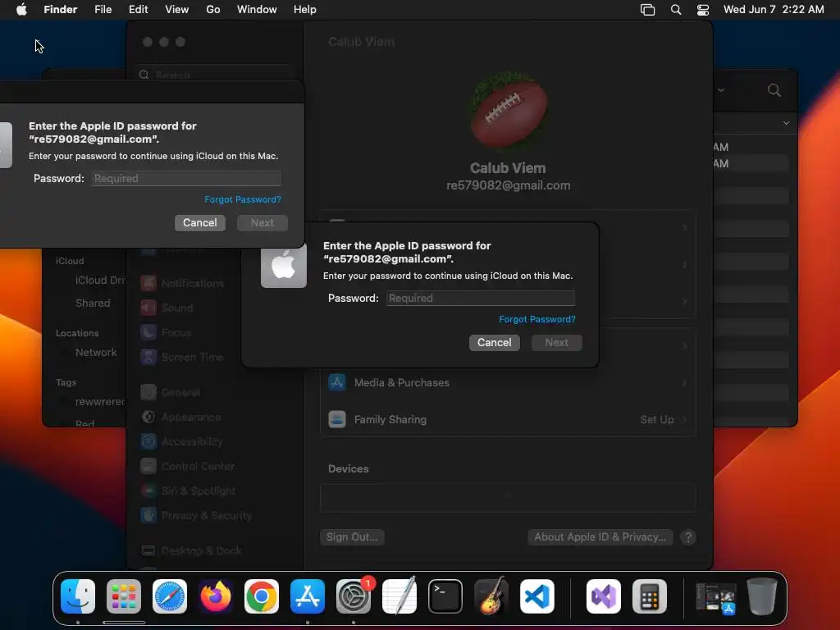Open Trash from the Dock

pyautogui.click(x=762, y=596)
